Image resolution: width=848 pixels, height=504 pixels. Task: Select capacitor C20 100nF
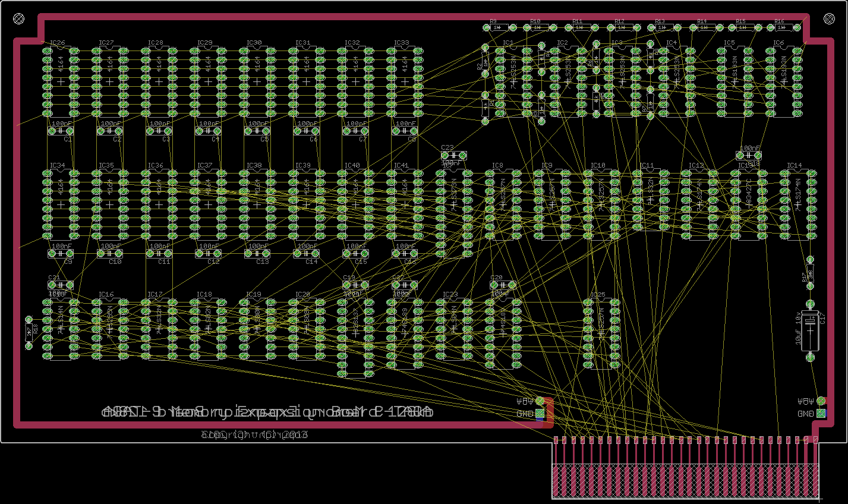coord(503,285)
